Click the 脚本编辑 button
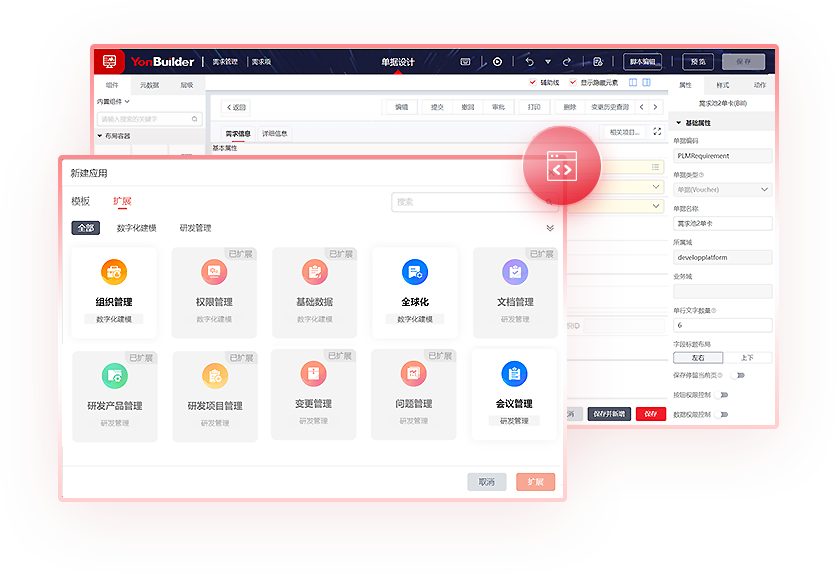This screenshot has height=574, width=837. (x=642, y=62)
